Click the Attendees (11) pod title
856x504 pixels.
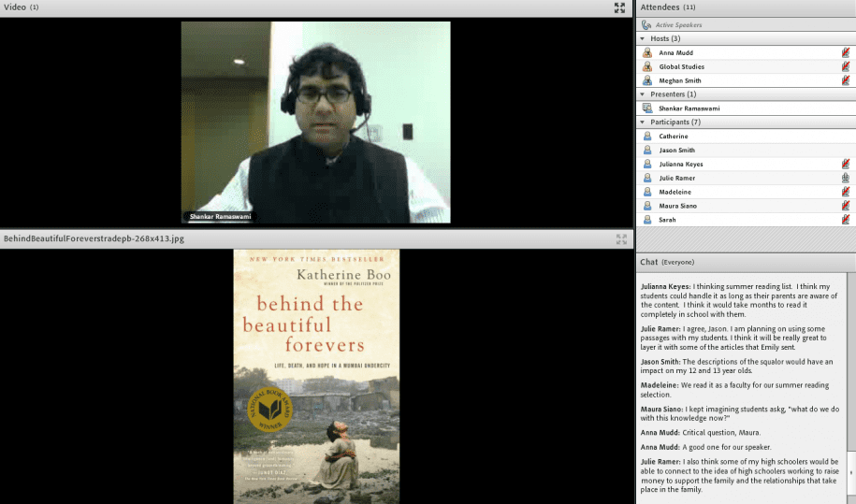click(x=668, y=7)
